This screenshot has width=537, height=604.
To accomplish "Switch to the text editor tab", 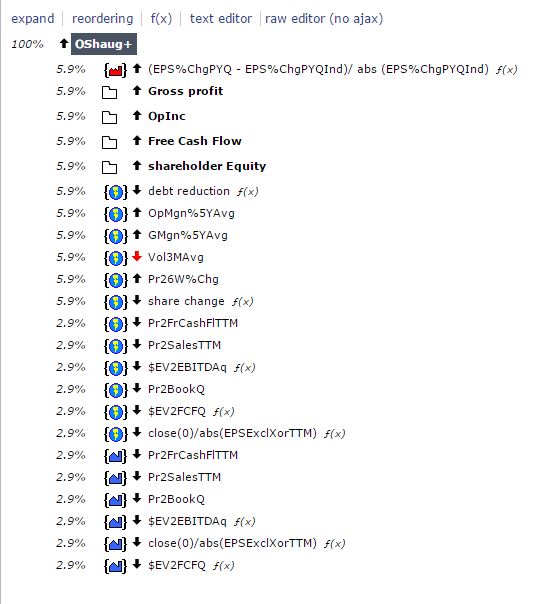I will click(221, 18).
